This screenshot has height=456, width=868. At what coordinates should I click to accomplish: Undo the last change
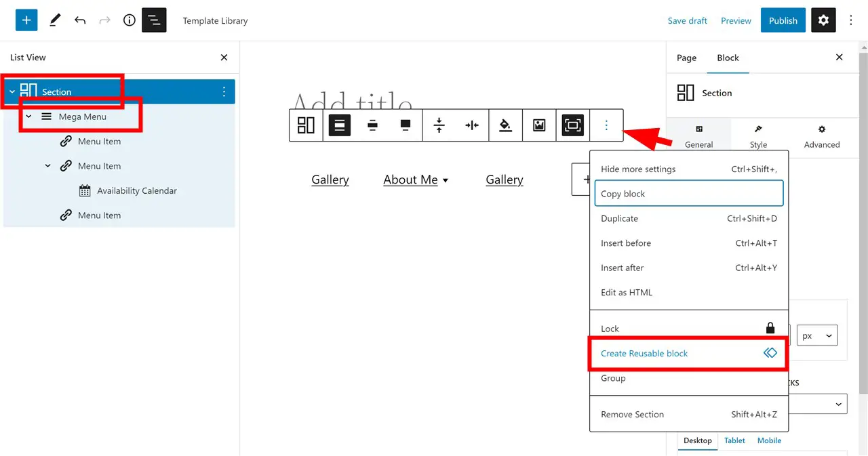[80, 20]
